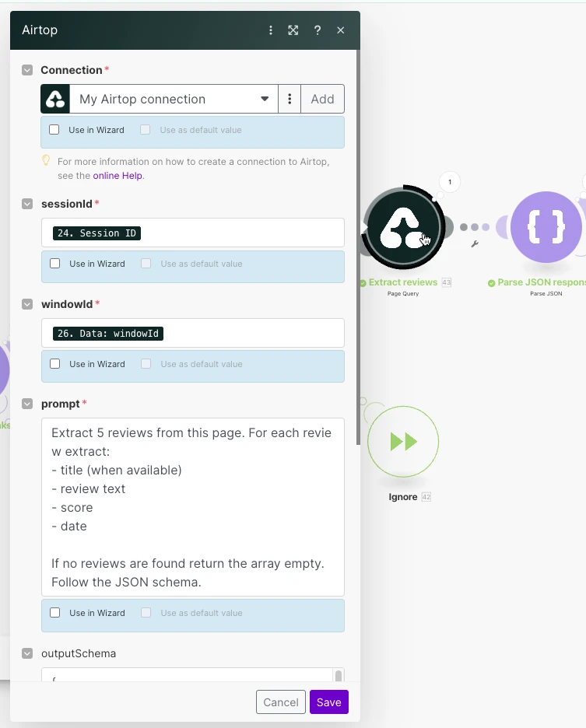Collapse the outputSchema field toggle
This screenshot has height=728, width=586.
click(x=27, y=653)
